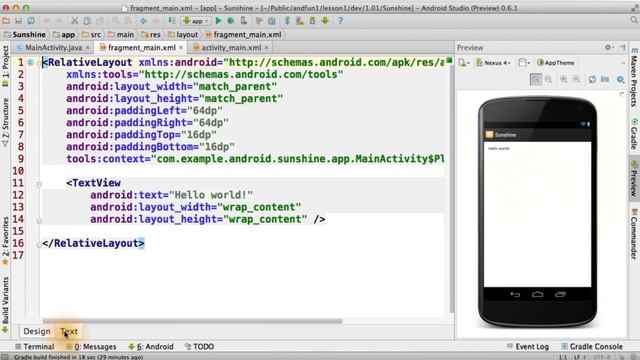The height and width of the screenshot is (360, 640).
Task: Zoom preview to actual size
Action: coord(548,79)
